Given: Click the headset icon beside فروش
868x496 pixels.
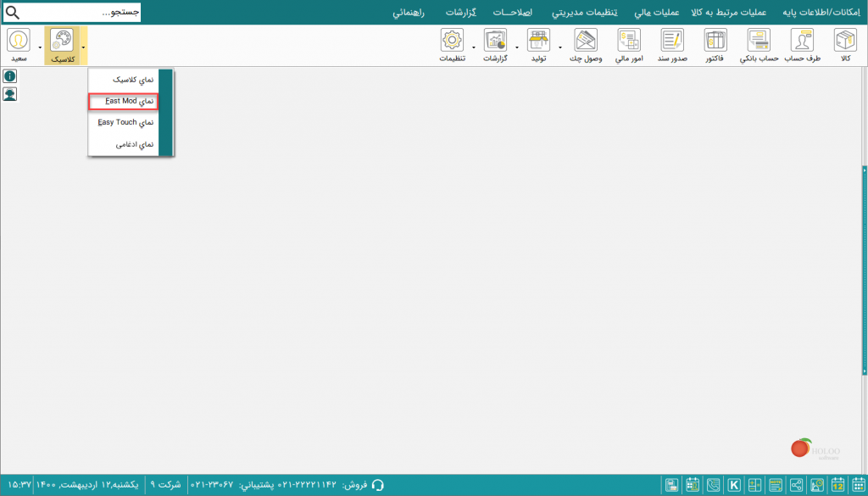Looking at the screenshot, I should (378, 484).
